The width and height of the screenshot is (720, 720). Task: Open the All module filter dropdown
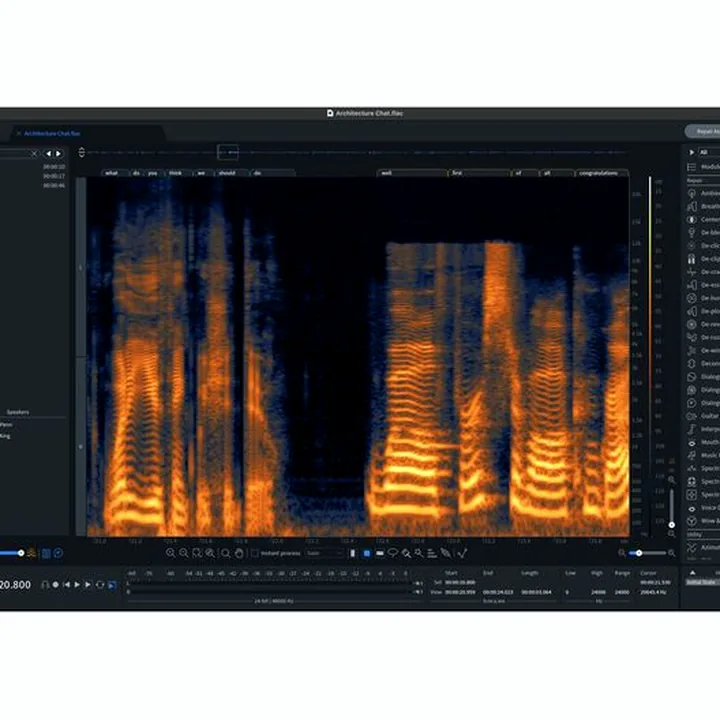[x=708, y=152]
